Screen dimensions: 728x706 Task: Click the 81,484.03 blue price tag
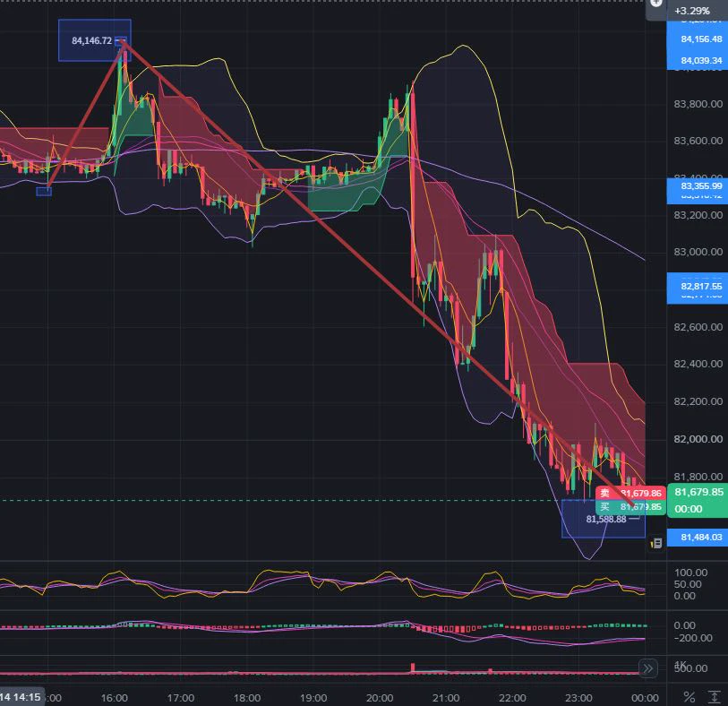[701, 538]
